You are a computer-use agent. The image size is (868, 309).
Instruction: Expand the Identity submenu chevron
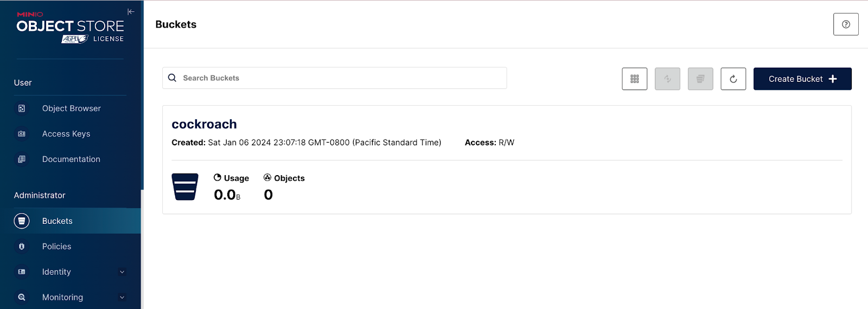click(122, 272)
